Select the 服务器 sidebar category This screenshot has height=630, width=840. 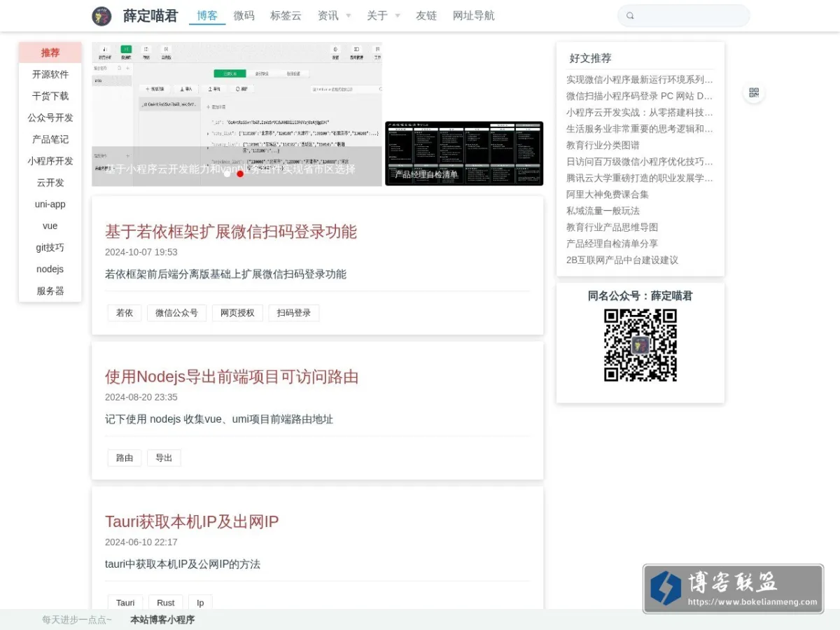(50, 291)
